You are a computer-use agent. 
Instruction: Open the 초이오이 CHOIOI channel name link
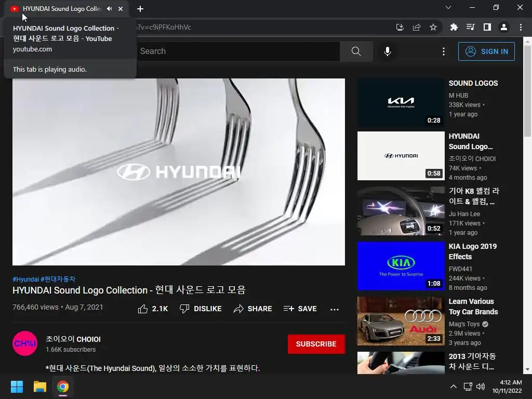coord(73,339)
